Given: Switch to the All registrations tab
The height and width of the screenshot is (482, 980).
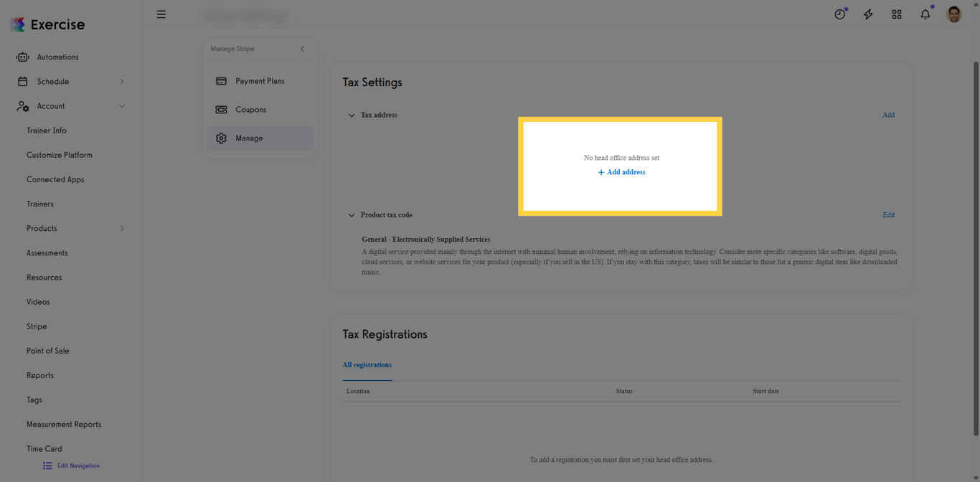Looking at the screenshot, I should [367, 364].
